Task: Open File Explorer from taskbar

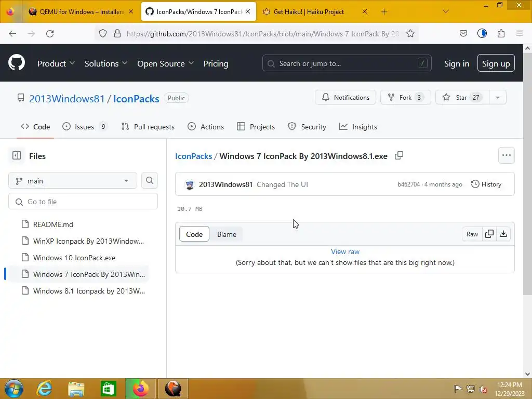Action: 76,389
